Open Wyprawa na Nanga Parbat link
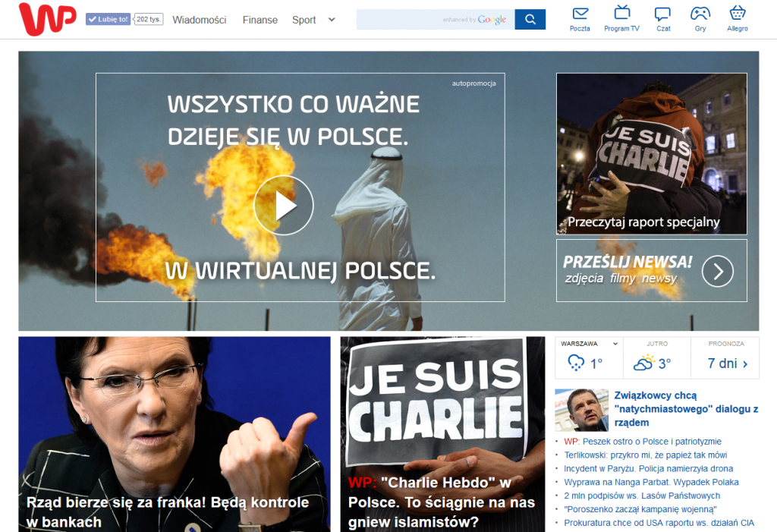Viewport: 777px width, 532px height. 651,483
